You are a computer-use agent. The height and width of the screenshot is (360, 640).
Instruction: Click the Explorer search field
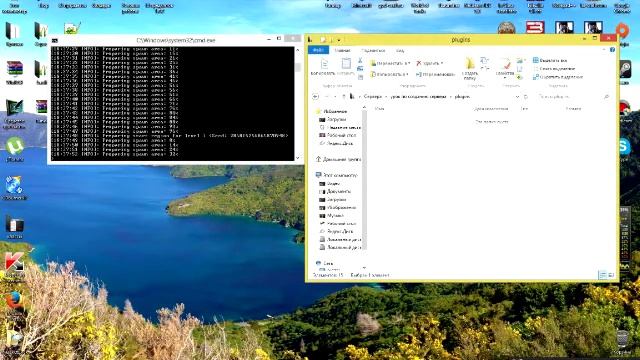tap(573, 97)
